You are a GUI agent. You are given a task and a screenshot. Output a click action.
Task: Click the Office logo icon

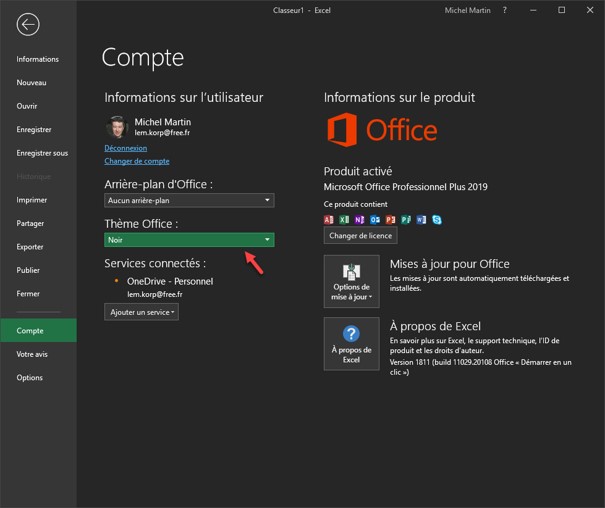tap(343, 129)
